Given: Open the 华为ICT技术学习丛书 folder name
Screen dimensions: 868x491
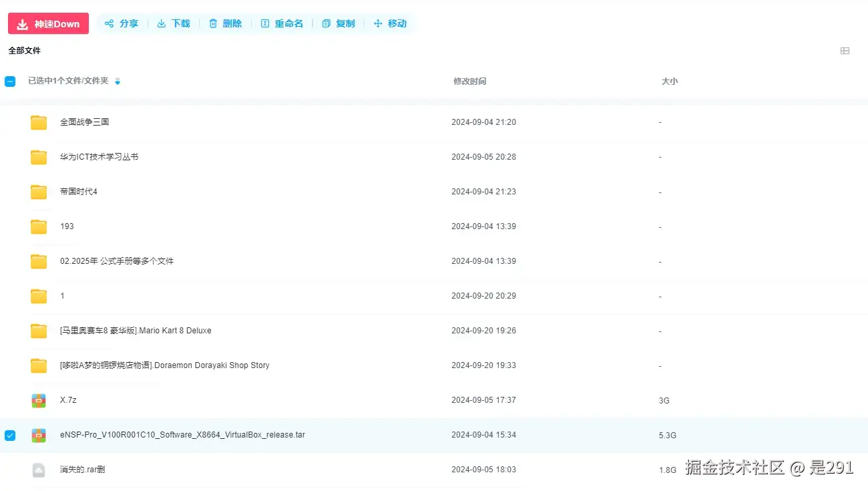Looking at the screenshot, I should (99, 157).
